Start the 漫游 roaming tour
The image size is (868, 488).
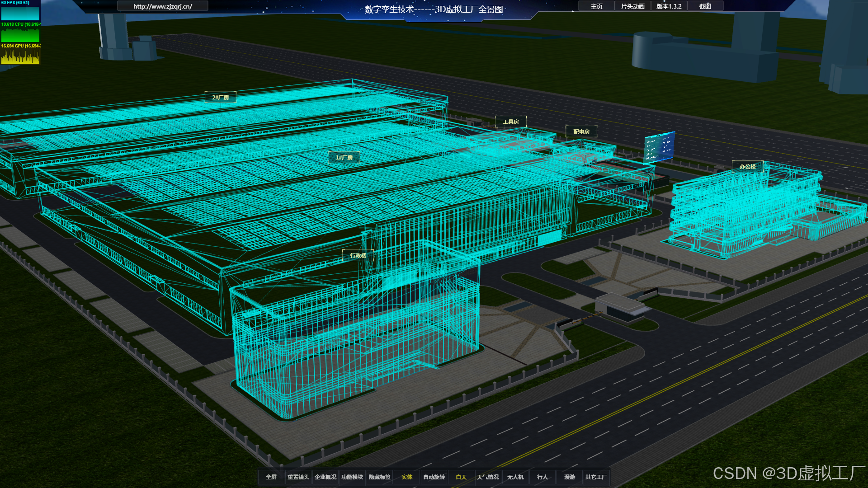pos(569,477)
